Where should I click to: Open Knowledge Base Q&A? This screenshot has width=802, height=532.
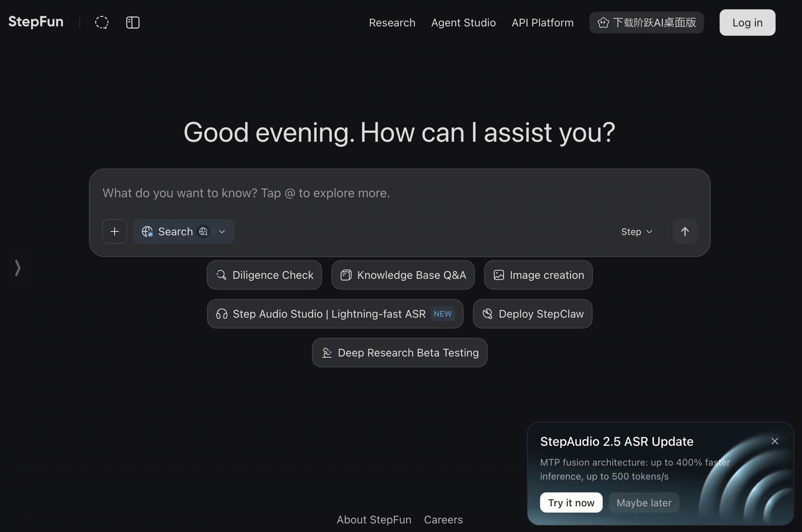403,275
